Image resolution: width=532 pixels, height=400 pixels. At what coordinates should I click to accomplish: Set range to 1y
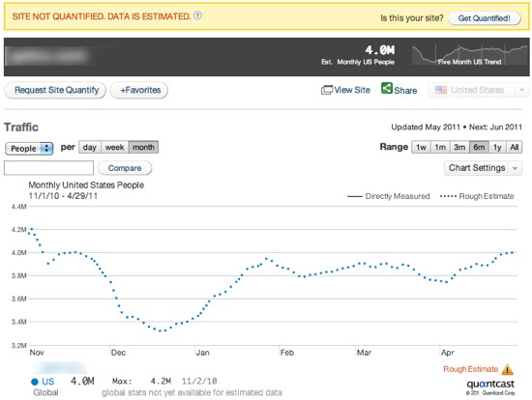[x=497, y=148]
